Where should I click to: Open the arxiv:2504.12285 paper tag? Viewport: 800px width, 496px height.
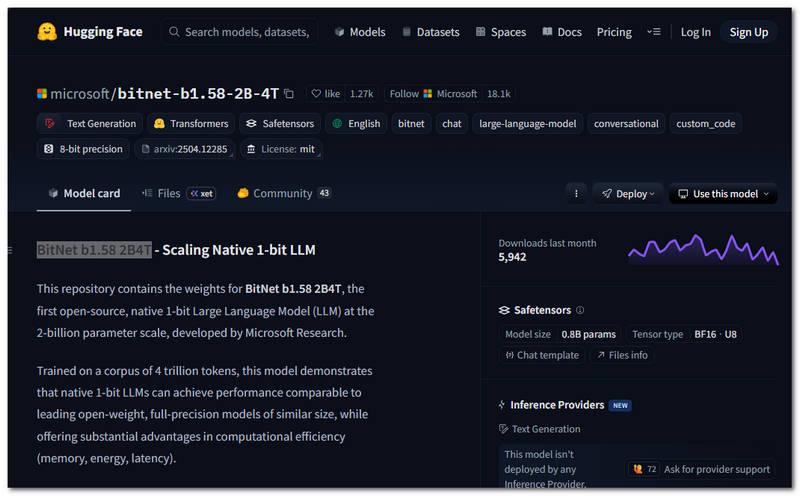[184, 150]
